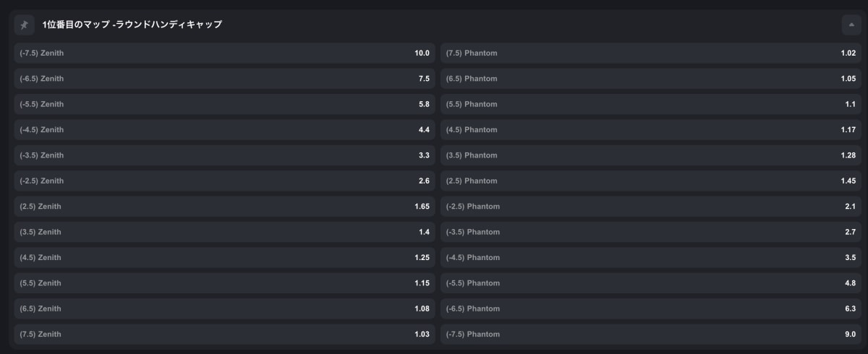Select (3.5) Phantom odds 1.28
The height and width of the screenshot is (354, 868).
pyautogui.click(x=651, y=155)
